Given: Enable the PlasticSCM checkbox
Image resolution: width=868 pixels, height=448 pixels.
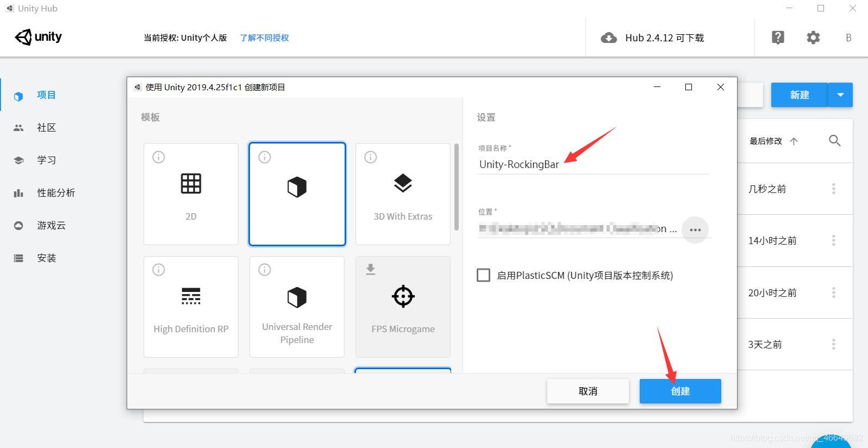Looking at the screenshot, I should pyautogui.click(x=483, y=275).
